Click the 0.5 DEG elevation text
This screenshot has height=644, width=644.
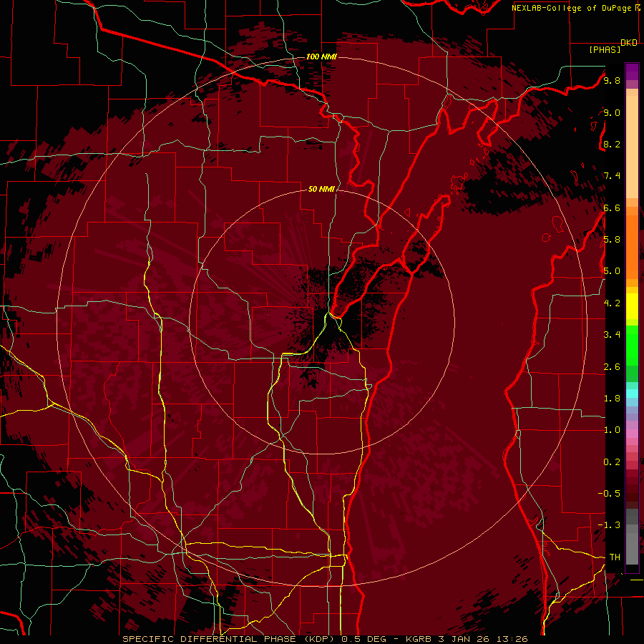pos(364,639)
